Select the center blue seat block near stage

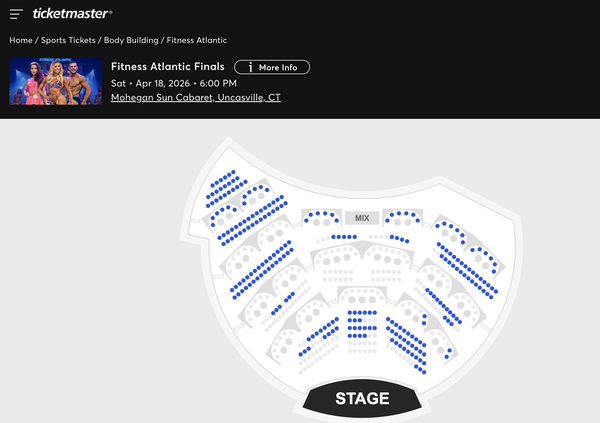(362, 324)
